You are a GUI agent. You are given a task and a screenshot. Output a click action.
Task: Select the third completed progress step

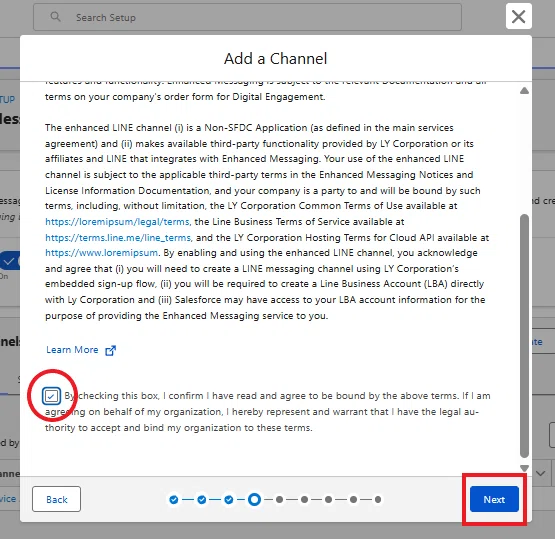[229, 499]
